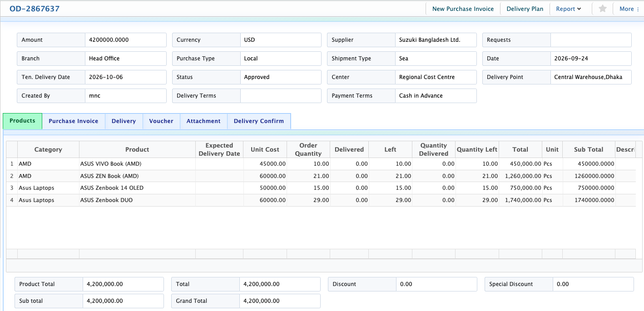Click the Discount value 0.00 field
644x311 pixels.
(436, 284)
